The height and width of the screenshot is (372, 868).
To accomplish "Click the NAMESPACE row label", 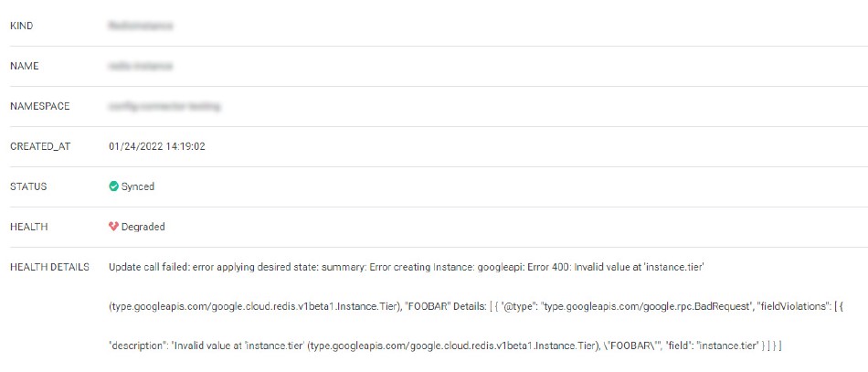I will 40,106.
